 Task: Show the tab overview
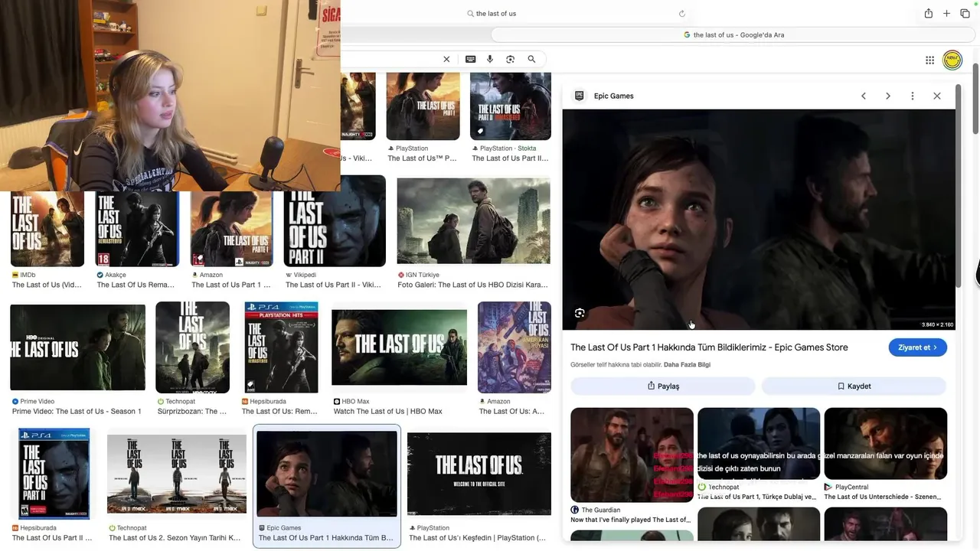[965, 13]
